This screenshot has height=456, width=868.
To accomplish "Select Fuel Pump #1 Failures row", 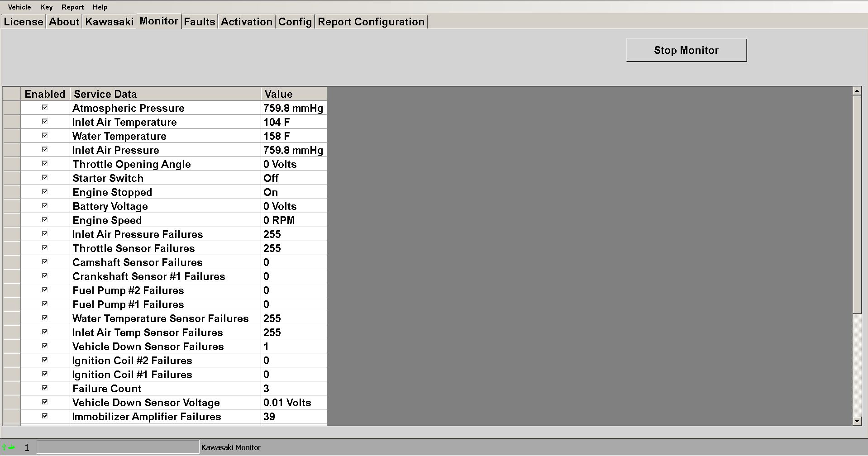I will [x=128, y=304].
